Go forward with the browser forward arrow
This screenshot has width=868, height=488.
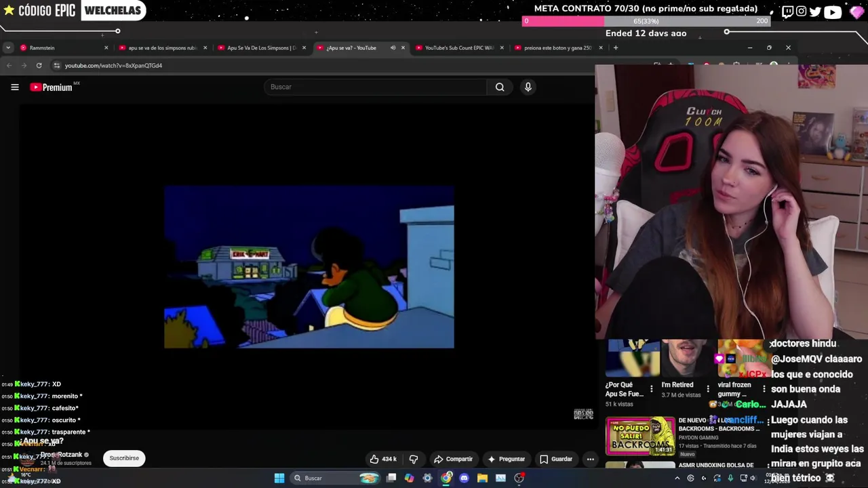(24, 66)
